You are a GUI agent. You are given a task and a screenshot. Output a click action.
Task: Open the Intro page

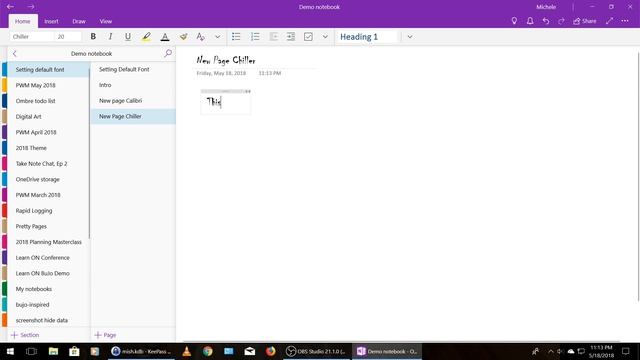coord(133,85)
